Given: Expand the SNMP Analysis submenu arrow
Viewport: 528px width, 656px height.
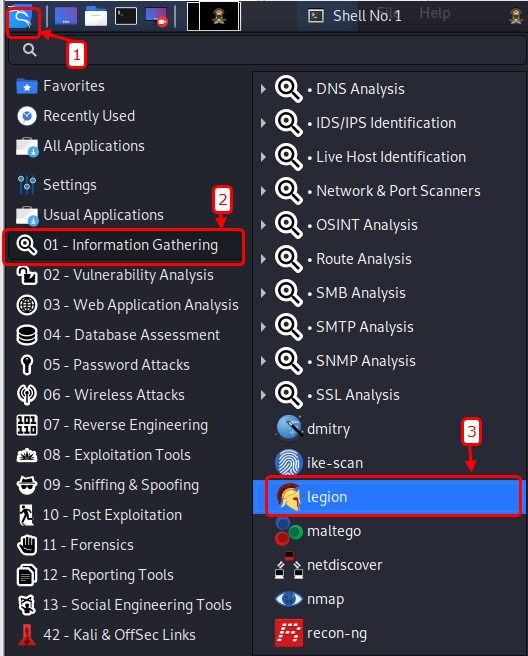Looking at the screenshot, I should (x=263, y=361).
